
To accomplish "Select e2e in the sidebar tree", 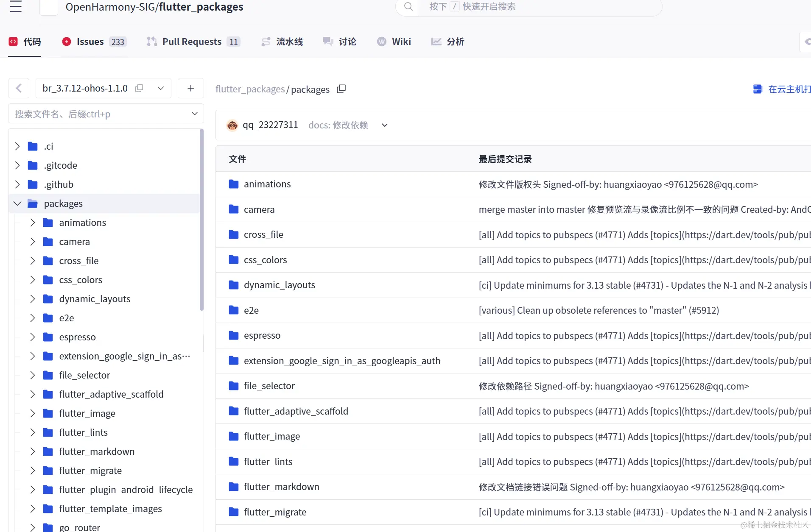I will coord(67,318).
